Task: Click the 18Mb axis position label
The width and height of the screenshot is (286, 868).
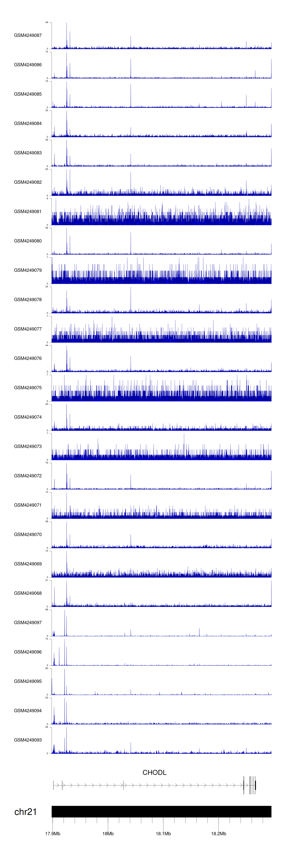Action: tap(108, 834)
